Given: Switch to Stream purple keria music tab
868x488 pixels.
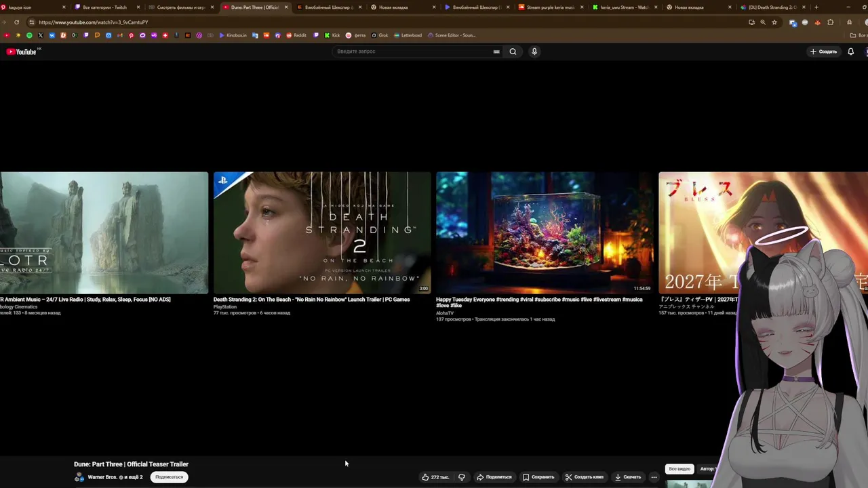Looking at the screenshot, I should 551,7.
